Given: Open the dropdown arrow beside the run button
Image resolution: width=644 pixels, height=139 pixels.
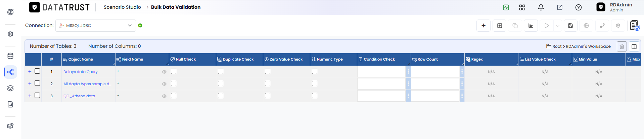Looking at the screenshot, I should tap(558, 26).
